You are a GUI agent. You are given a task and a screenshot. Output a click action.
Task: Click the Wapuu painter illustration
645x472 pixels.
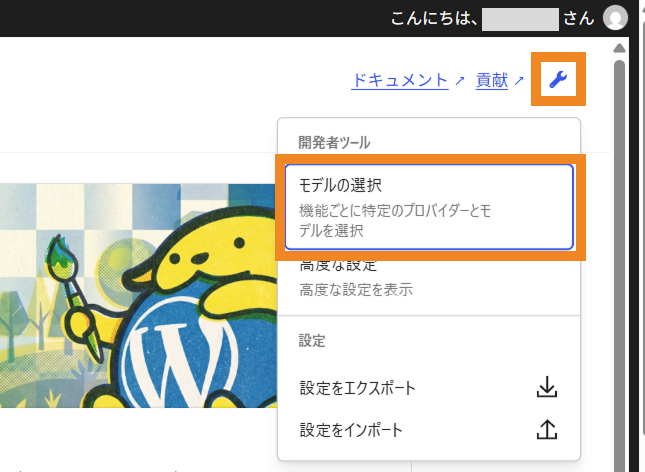tap(138, 295)
